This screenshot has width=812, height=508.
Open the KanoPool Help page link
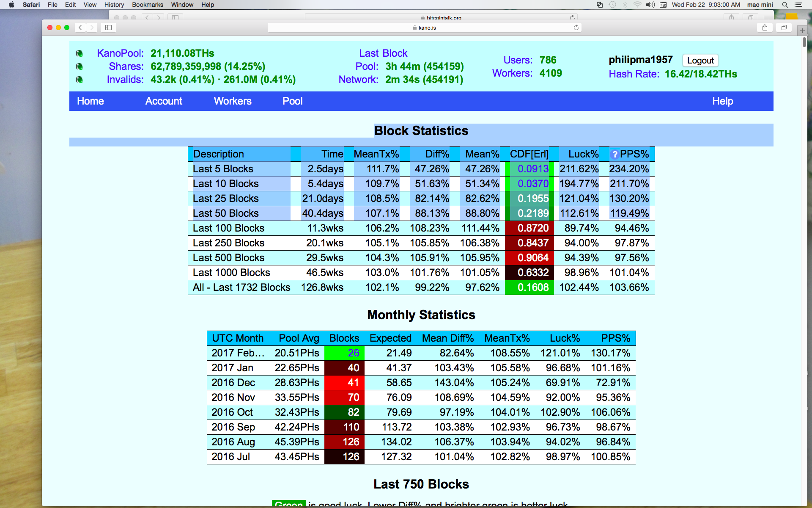coord(722,101)
